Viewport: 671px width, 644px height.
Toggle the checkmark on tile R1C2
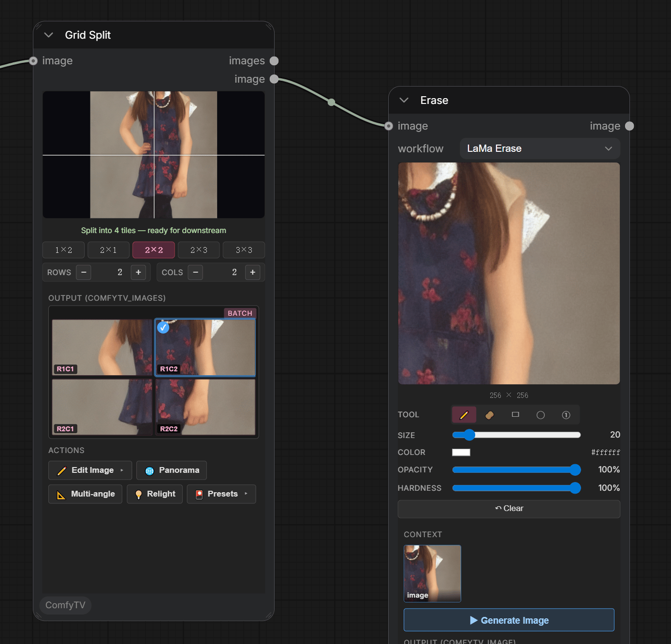tap(163, 327)
